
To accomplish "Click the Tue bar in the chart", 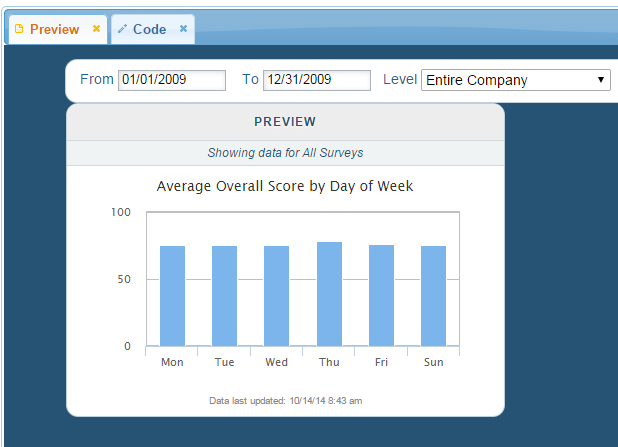I will (224, 296).
